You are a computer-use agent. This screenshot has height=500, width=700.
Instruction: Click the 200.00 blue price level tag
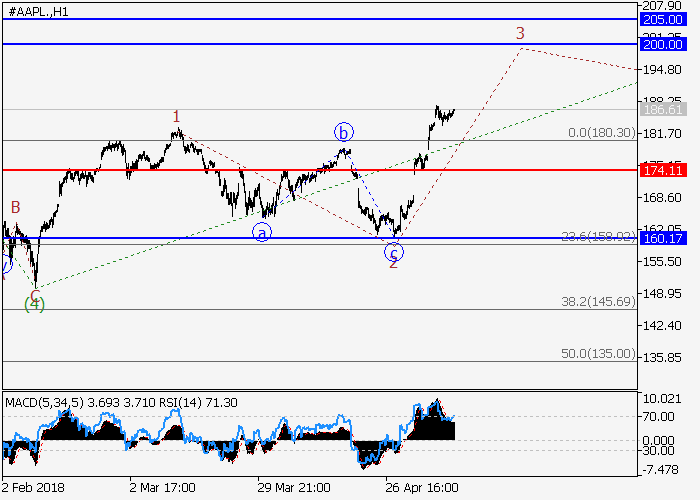point(663,44)
